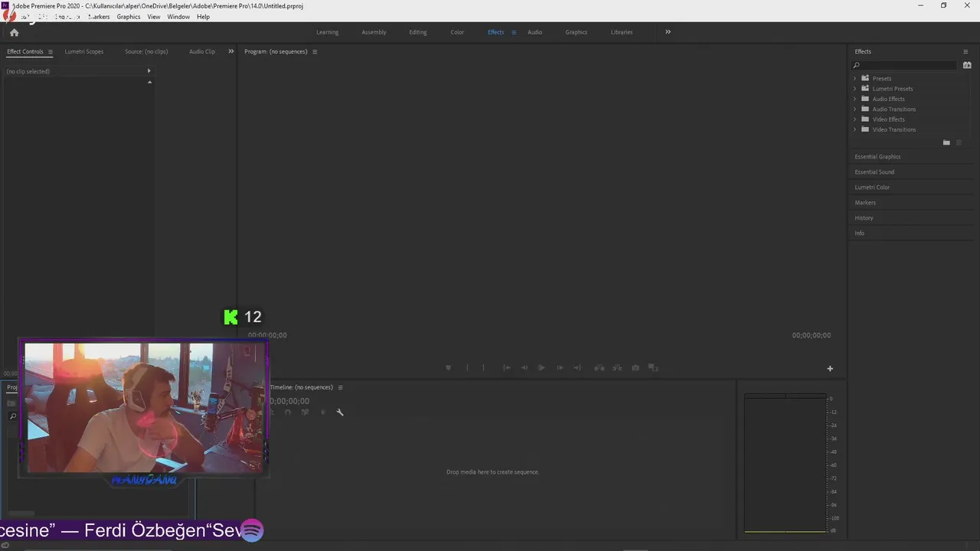Viewport: 980px width, 551px height.
Task: Switch to the Graphics workspace
Action: pos(576,32)
